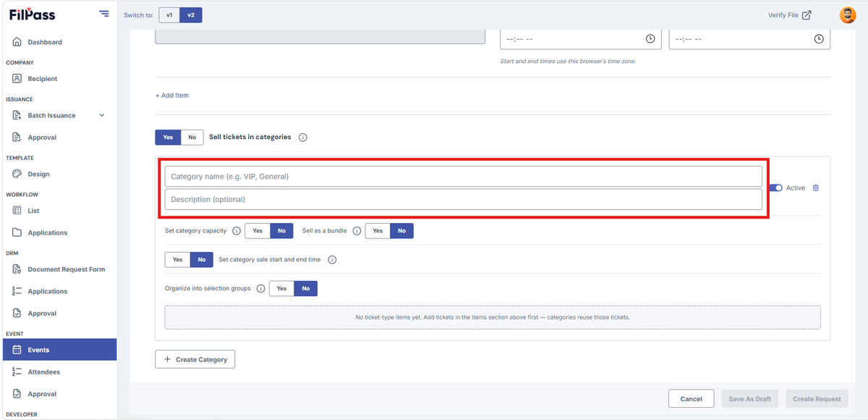
Task: Click the Workflow List icon
Action: click(x=17, y=211)
